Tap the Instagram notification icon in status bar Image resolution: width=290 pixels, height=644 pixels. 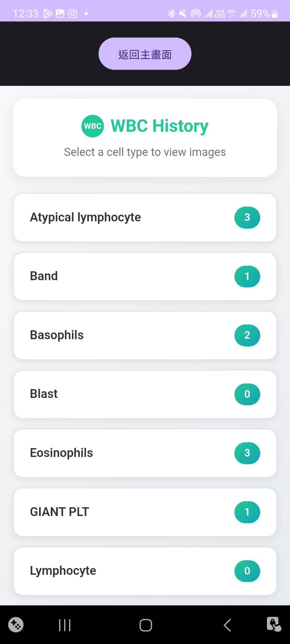coord(73,14)
